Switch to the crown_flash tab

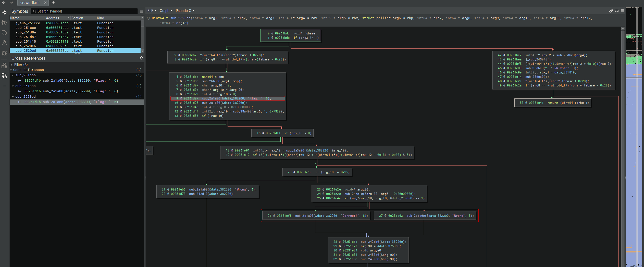click(x=30, y=3)
